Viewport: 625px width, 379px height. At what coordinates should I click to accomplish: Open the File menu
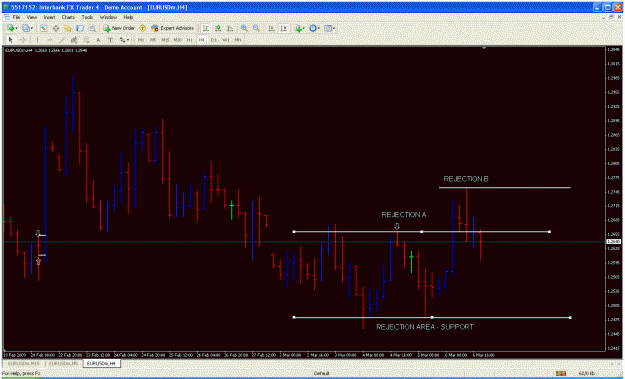point(16,18)
